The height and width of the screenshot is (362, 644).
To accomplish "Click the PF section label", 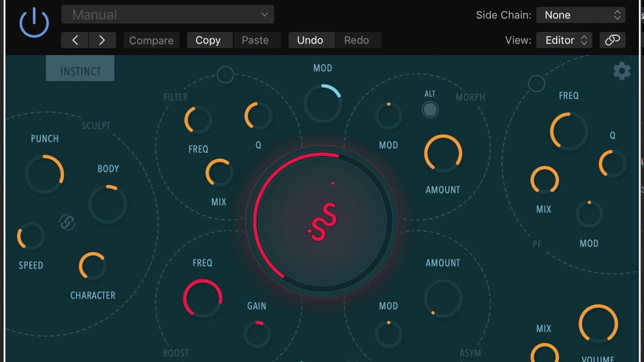I will pyautogui.click(x=537, y=244).
